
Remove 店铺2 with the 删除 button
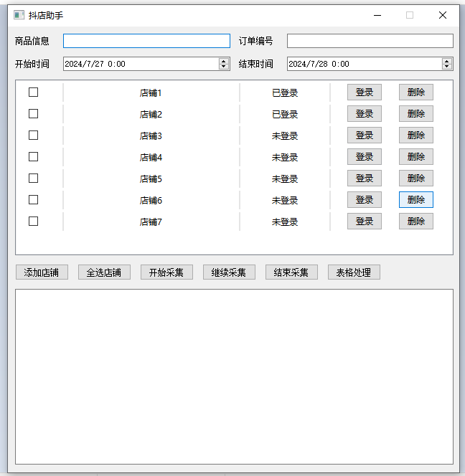coord(415,114)
